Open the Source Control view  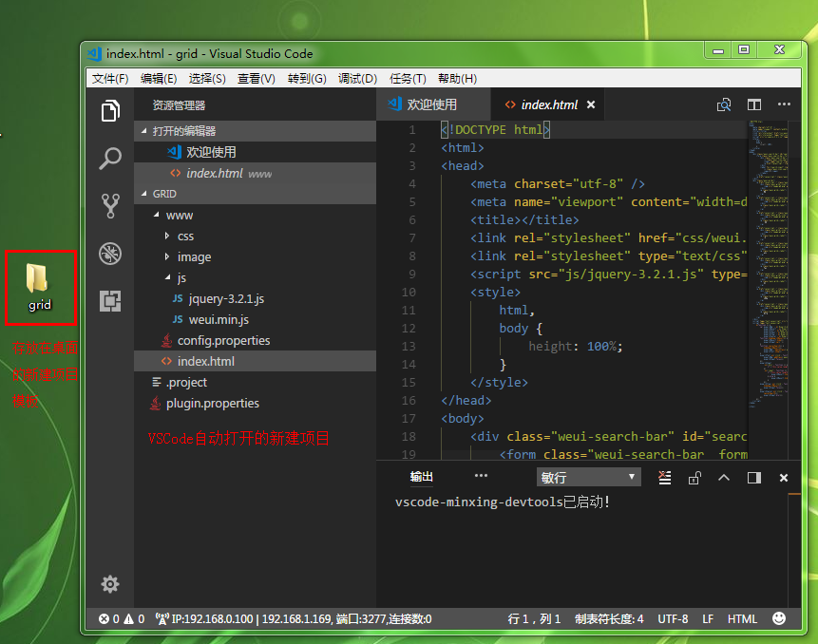coord(110,205)
